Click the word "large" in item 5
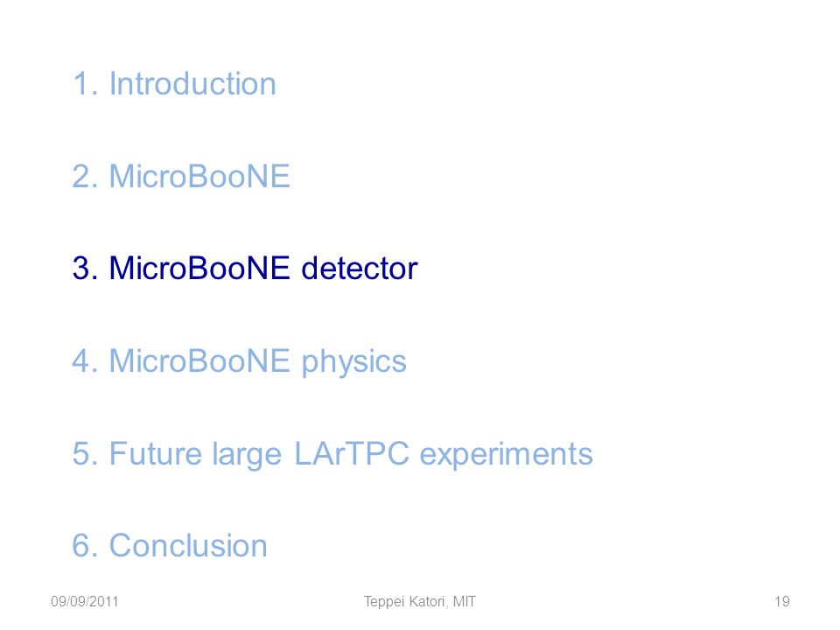The image size is (840, 630). (x=247, y=455)
